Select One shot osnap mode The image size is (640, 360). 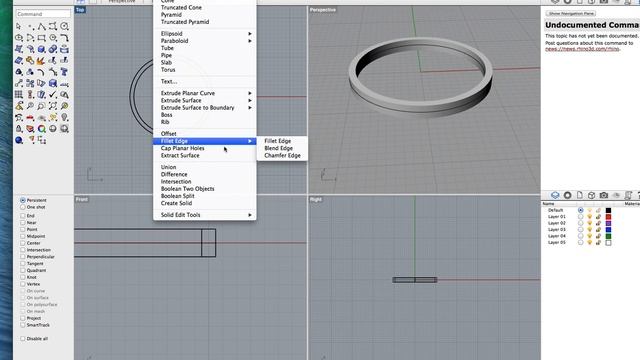coord(23,207)
